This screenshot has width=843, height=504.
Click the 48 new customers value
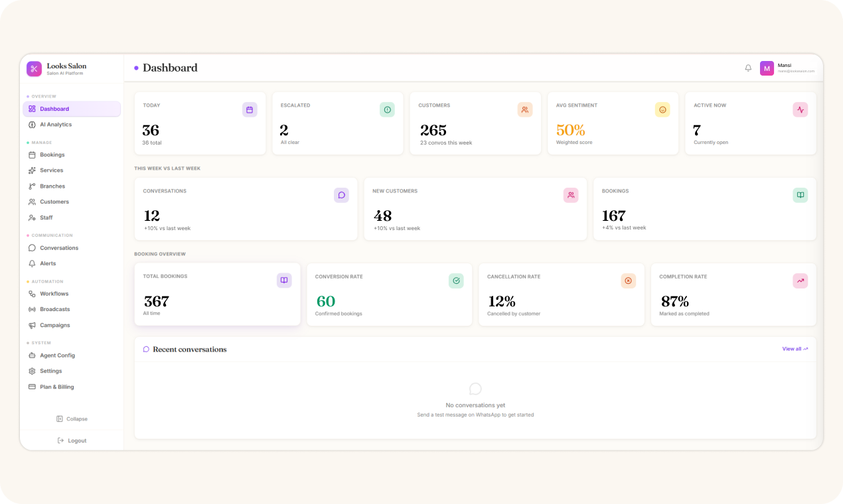[x=383, y=216]
